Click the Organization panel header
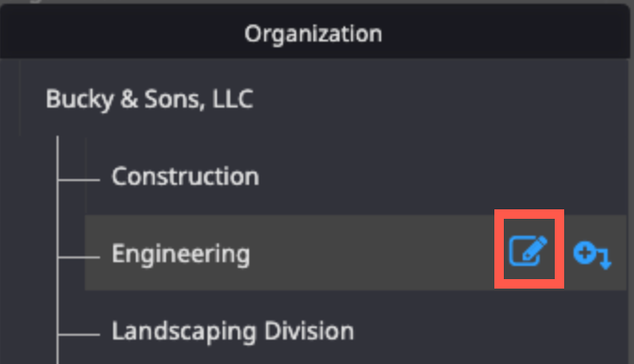This screenshot has height=364, width=634. 315,32
